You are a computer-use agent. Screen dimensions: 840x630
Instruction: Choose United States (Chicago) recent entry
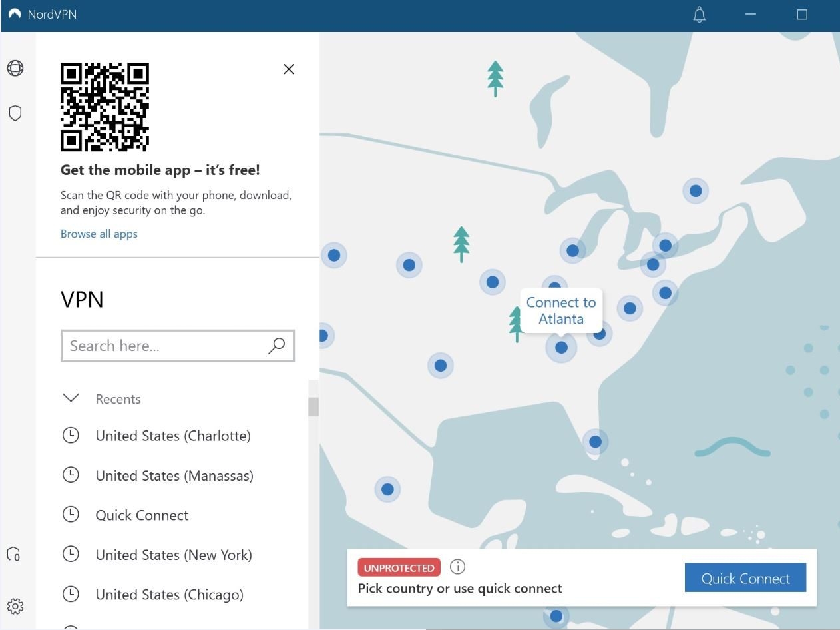[x=169, y=595]
